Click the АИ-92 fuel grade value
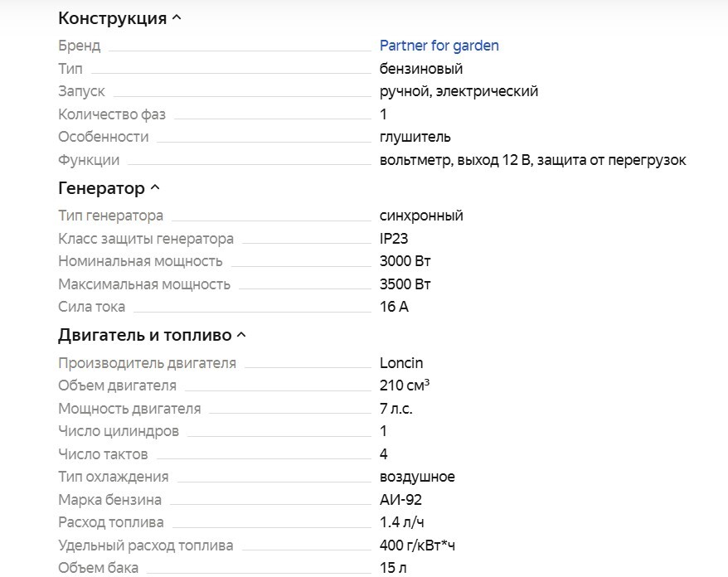The height and width of the screenshot is (577, 728). pyautogui.click(x=400, y=500)
